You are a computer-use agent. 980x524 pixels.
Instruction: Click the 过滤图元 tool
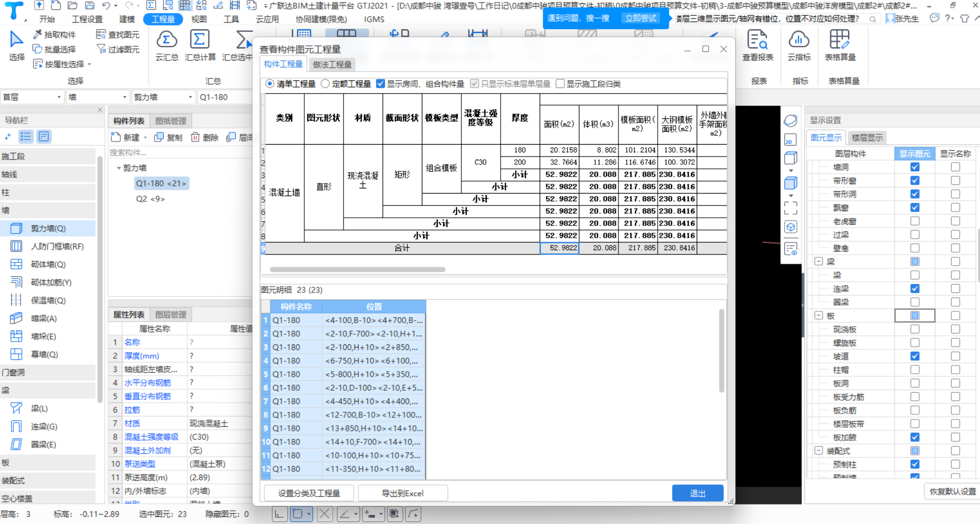pyautogui.click(x=118, y=49)
